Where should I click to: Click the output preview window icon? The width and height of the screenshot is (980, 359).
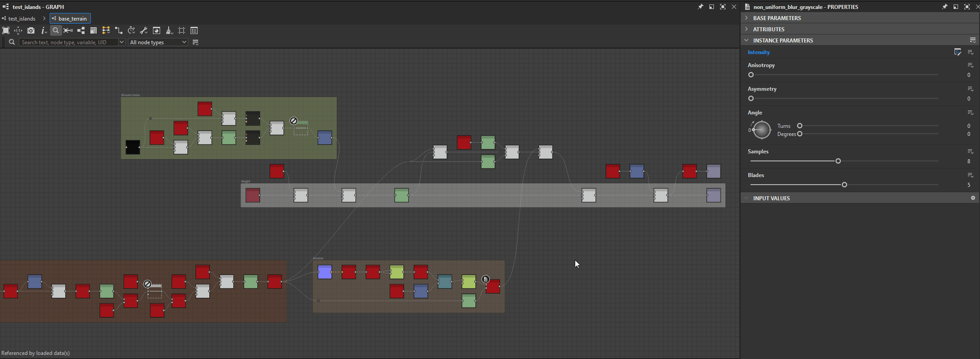[157, 30]
